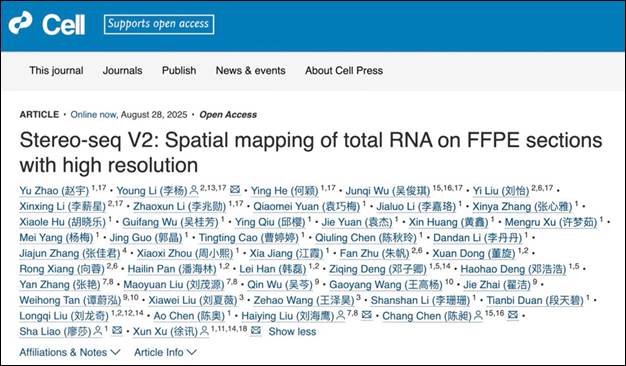This screenshot has height=366, width=626.
Task: Open author Junqi Wu link
Action: click(x=388, y=191)
